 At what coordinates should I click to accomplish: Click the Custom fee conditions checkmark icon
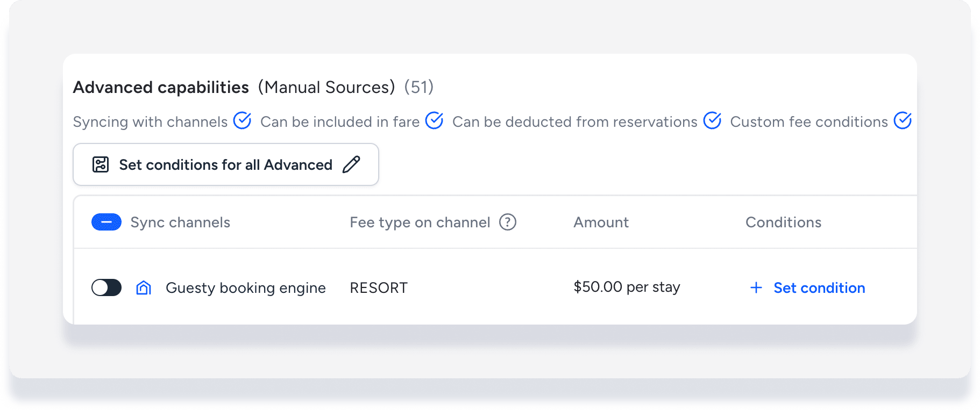pos(903,121)
